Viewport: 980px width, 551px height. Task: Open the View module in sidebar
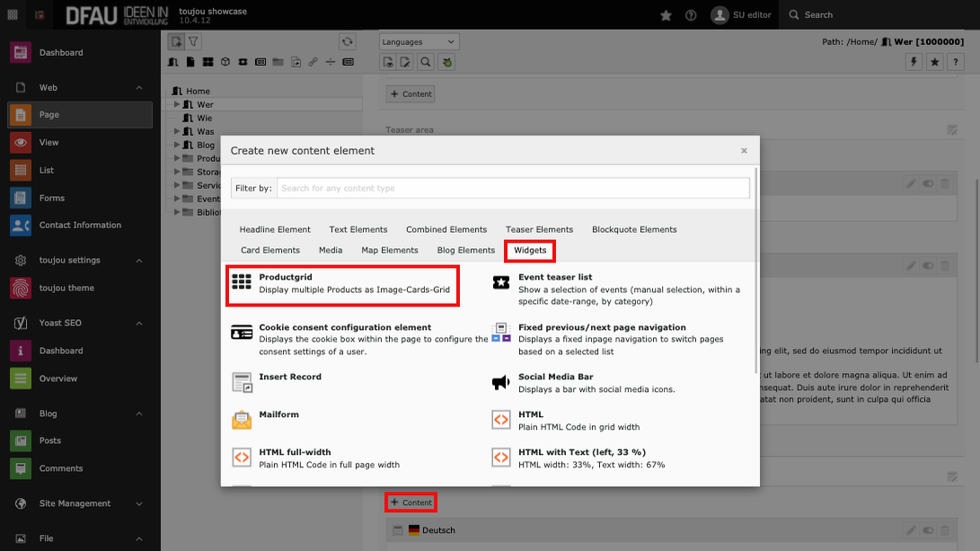[49, 142]
